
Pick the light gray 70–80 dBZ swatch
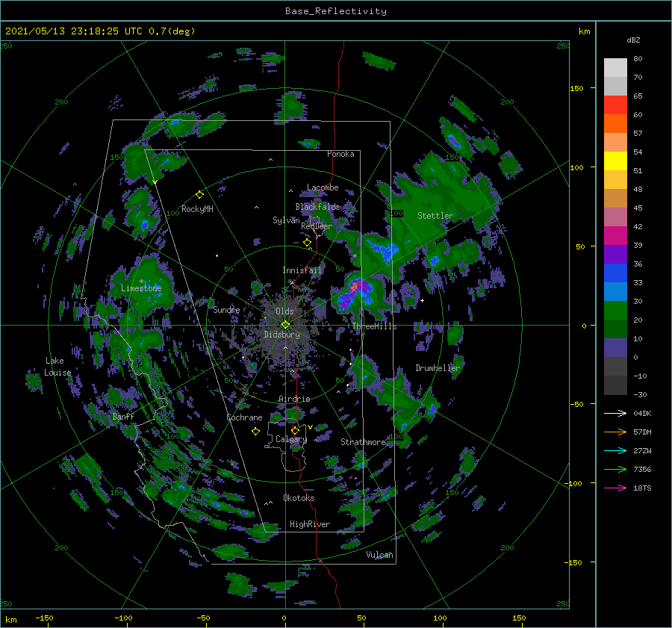(615, 68)
